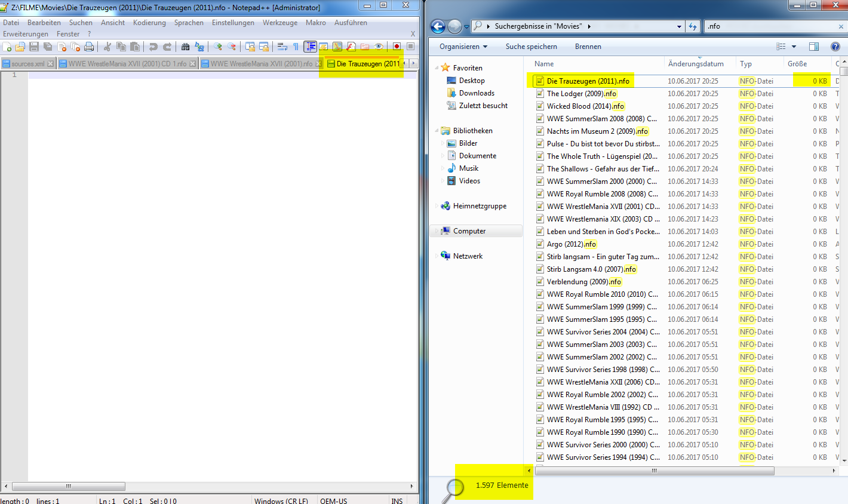Click the Print icon in Notepad++ toolbar
848x504 pixels.
[89, 47]
